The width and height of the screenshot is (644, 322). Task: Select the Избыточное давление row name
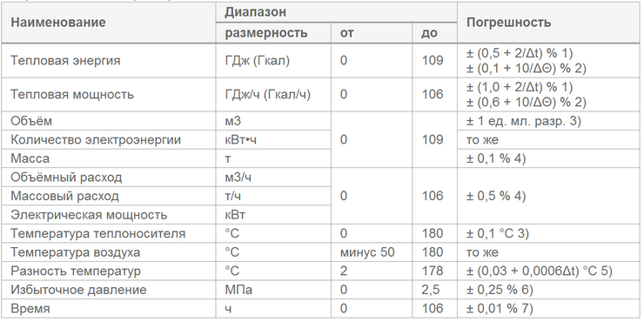click(x=109, y=290)
